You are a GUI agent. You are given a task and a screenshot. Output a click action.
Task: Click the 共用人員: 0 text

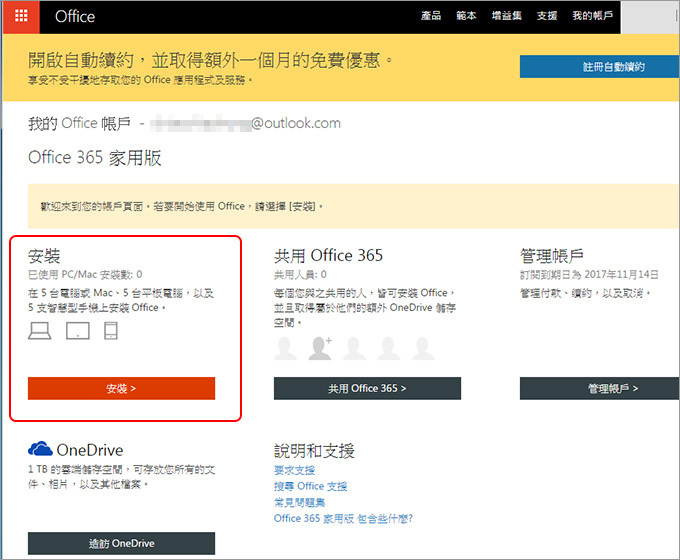tap(300, 275)
